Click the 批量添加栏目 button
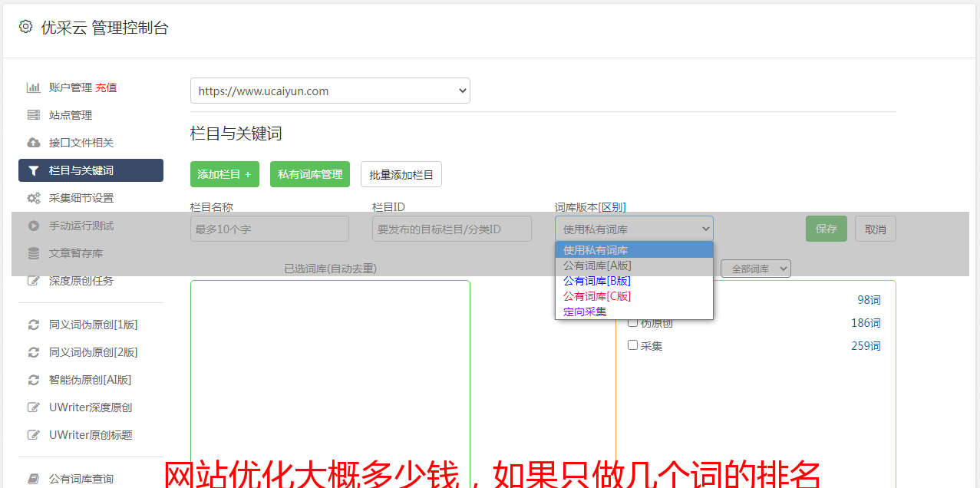The width and height of the screenshot is (980, 488). 401,174
